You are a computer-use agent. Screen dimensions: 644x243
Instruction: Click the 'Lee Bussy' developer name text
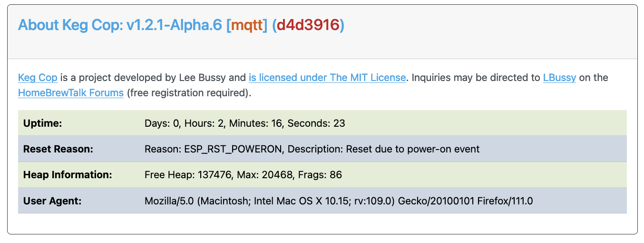coord(211,78)
